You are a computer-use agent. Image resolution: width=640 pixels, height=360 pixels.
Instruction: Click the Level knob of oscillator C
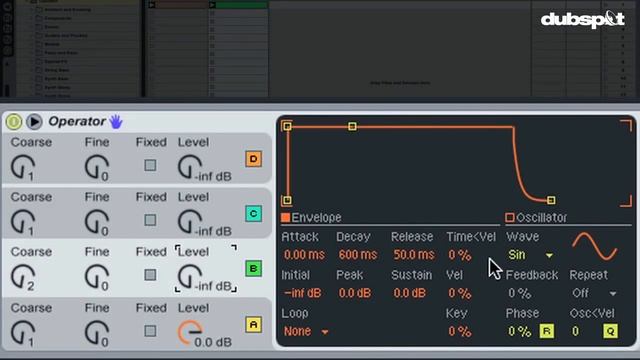click(x=190, y=222)
